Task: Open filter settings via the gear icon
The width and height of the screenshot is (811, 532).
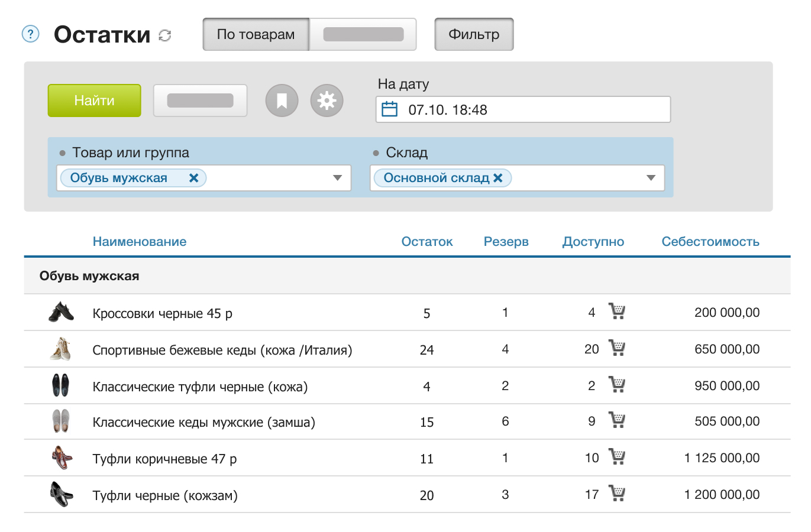Action: coord(327,100)
